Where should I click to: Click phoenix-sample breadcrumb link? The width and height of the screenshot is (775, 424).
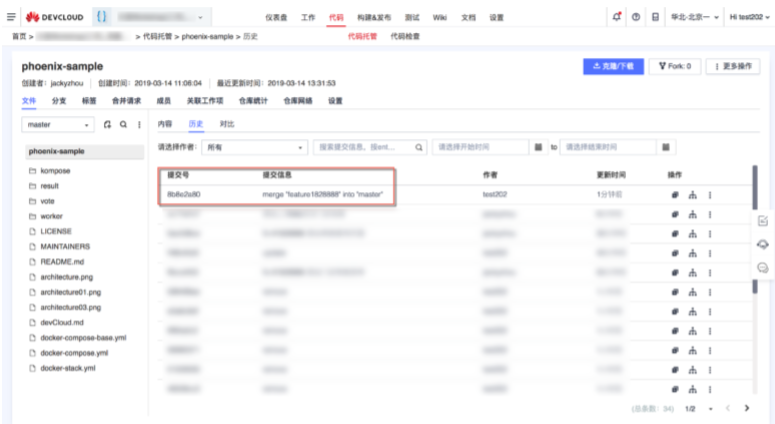tap(207, 36)
